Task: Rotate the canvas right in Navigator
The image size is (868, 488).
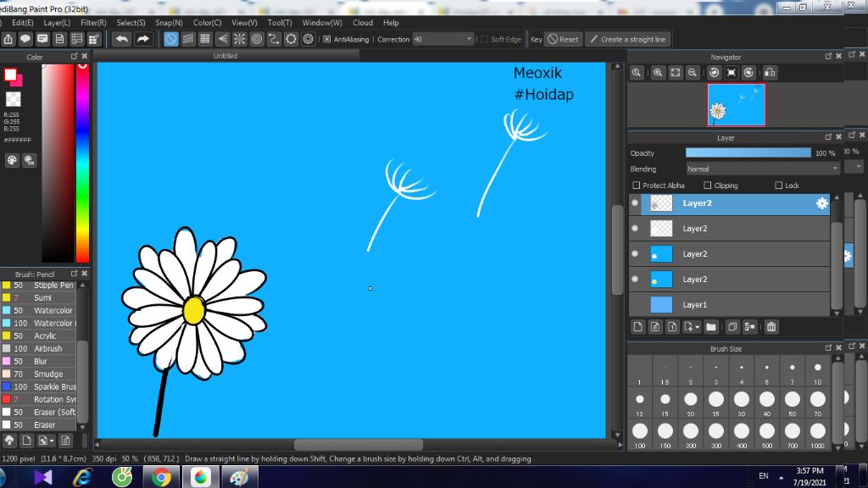Action: click(x=748, y=73)
